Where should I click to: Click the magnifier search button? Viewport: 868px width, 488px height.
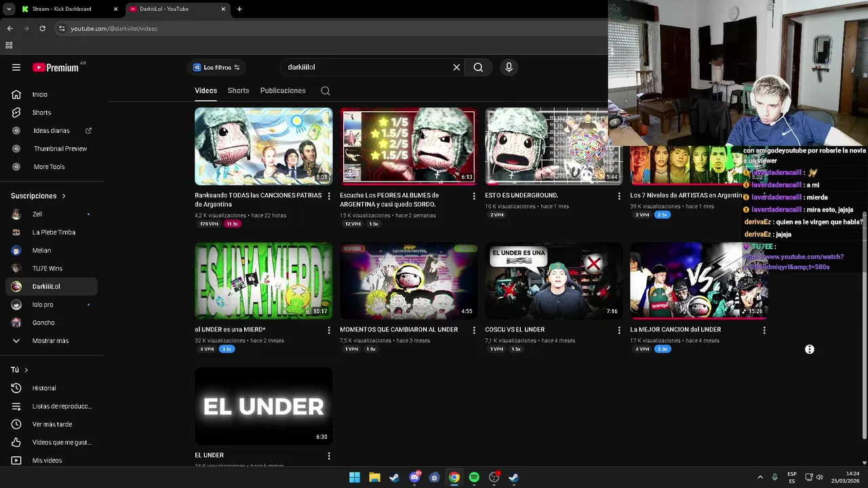[478, 67]
